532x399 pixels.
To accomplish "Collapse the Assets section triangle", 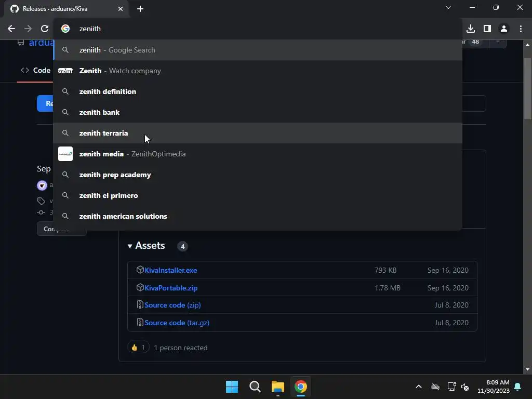I will tap(129, 246).
